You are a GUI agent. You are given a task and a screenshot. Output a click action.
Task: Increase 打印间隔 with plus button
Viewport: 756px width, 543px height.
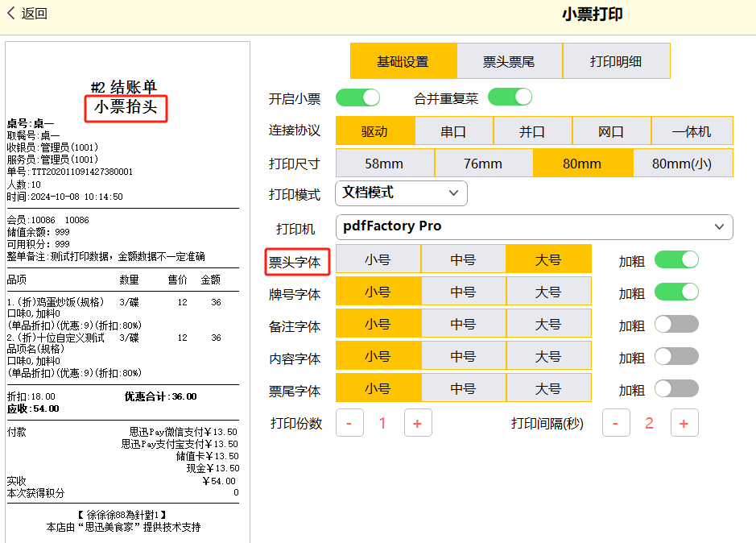pyautogui.click(x=684, y=423)
